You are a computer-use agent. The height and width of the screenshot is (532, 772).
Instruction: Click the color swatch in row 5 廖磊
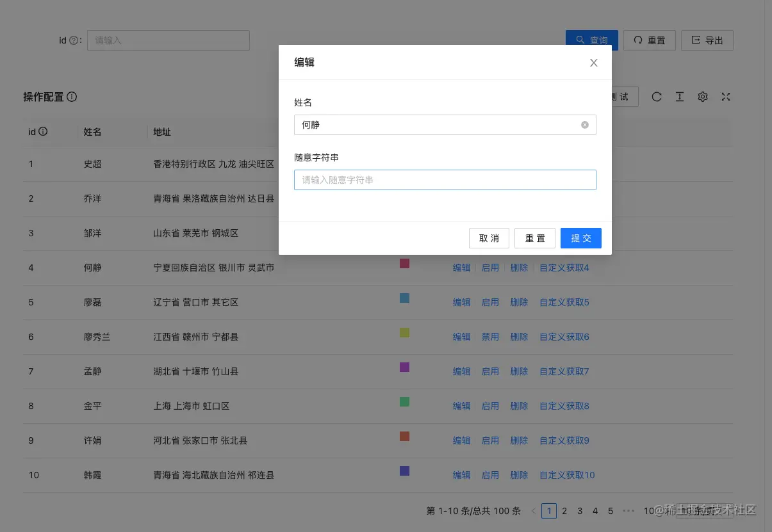(404, 298)
